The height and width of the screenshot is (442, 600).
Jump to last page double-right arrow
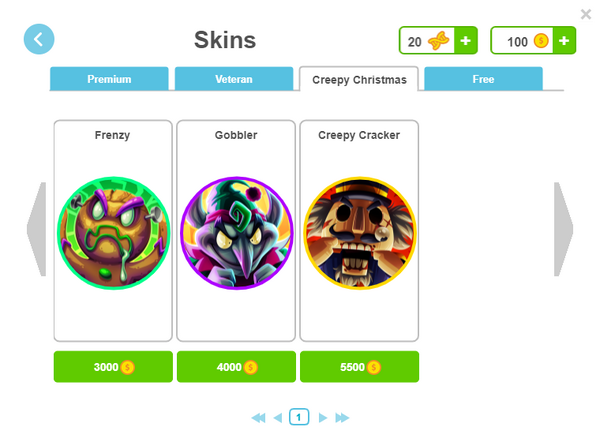342,418
